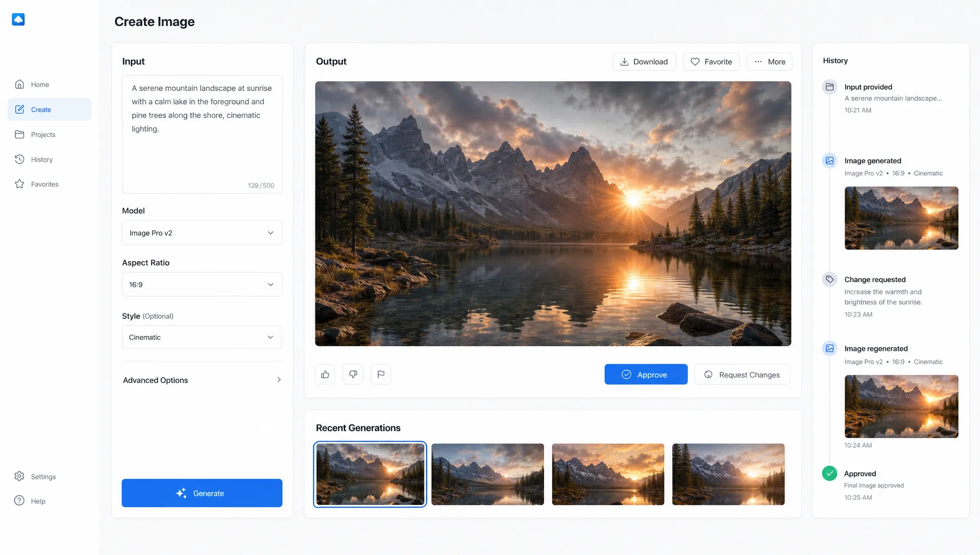
Task: Click 'Final image approved' text
Action: click(x=874, y=486)
